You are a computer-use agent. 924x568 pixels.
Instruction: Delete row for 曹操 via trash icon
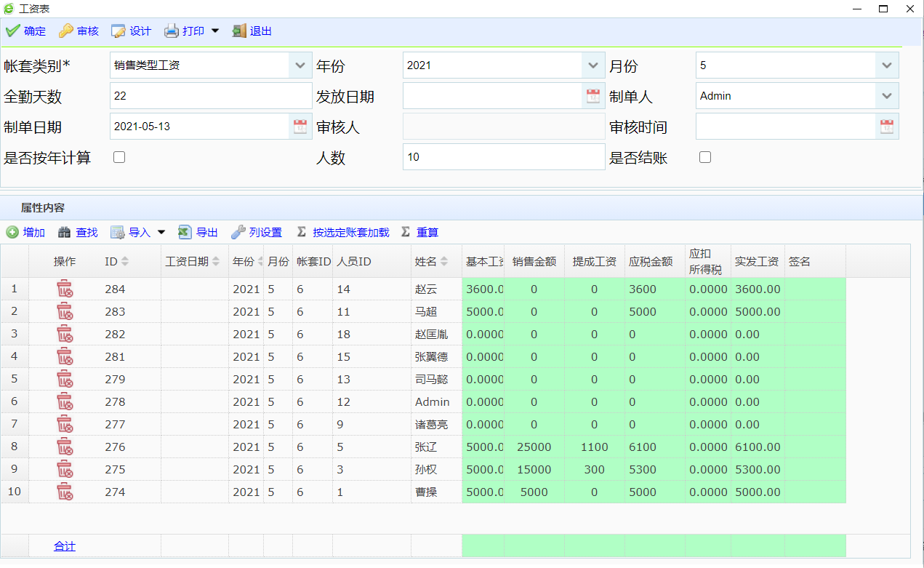click(65, 492)
